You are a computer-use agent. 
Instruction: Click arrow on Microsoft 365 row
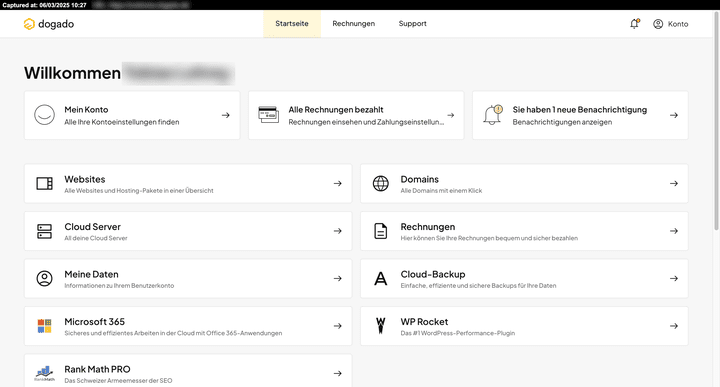pos(338,326)
